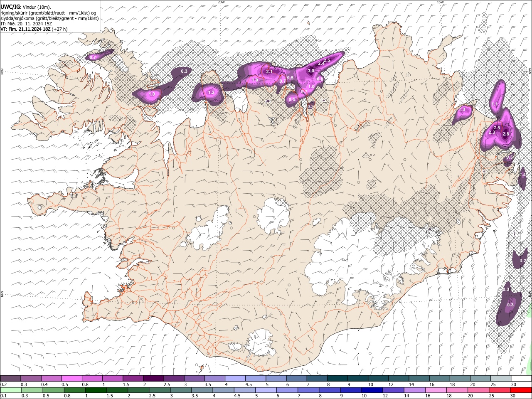This screenshot has width=532, height=399.
Task: Select the bright red 30 swatch in rain legend
Action: point(521,390)
